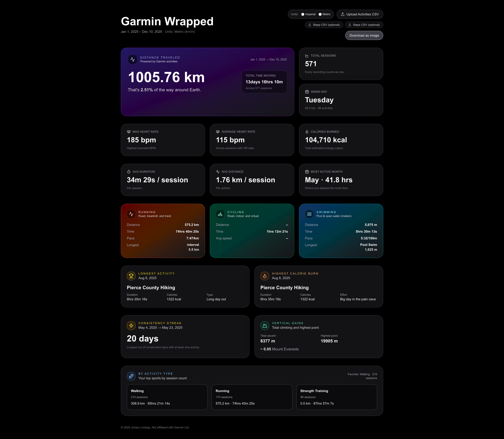Viewport: 504px width, 439px height.
Task: Click the Vertical Gains mountain icon
Action: pos(265,326)
